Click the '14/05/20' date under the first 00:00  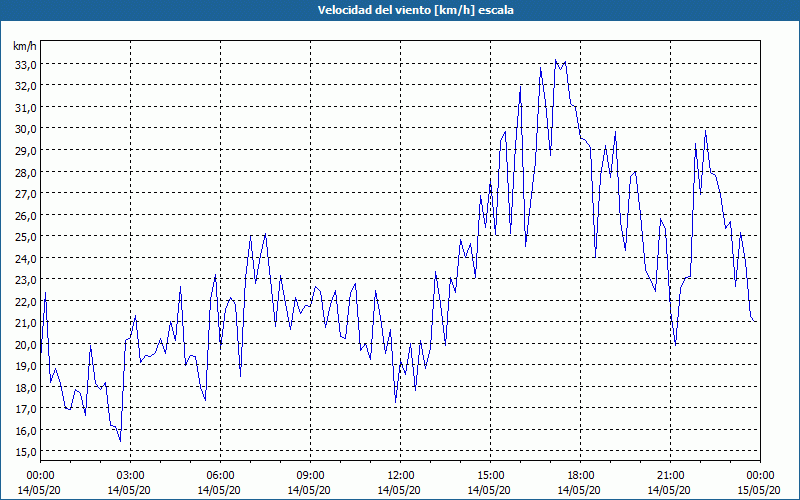40,490
